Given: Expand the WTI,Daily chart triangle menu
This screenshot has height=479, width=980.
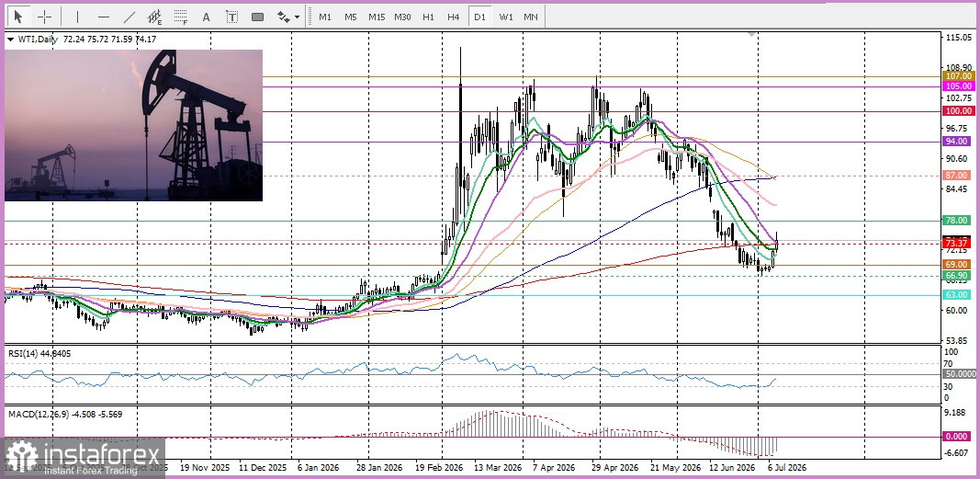Looking at the screenshot, I should point(10,40).
